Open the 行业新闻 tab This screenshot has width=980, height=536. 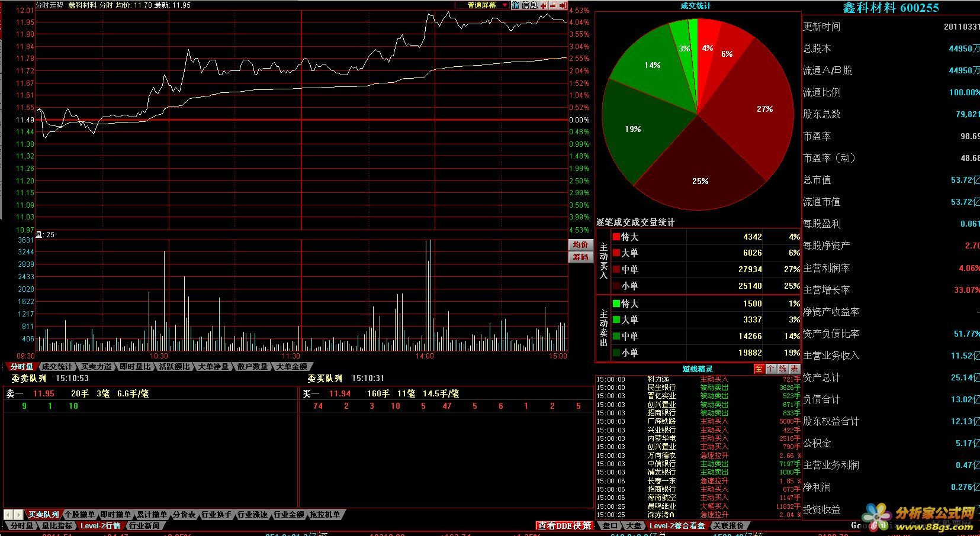click(x=144, y=525)
